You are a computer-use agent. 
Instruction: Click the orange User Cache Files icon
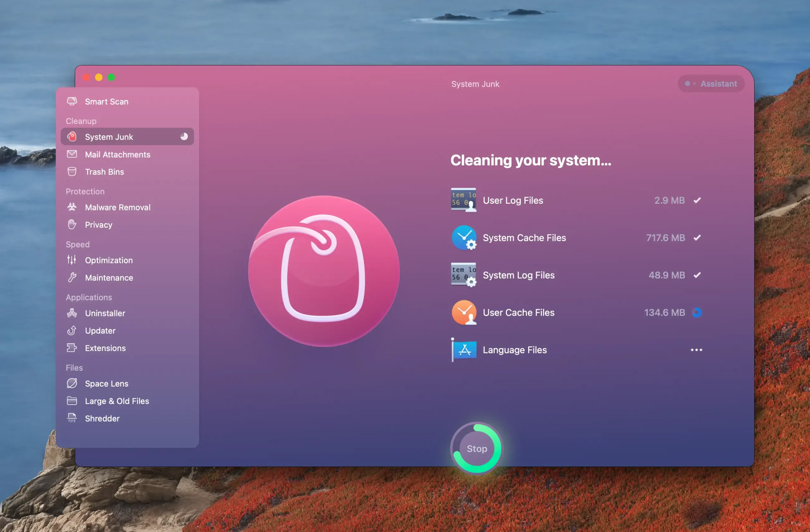coord(464,312)
